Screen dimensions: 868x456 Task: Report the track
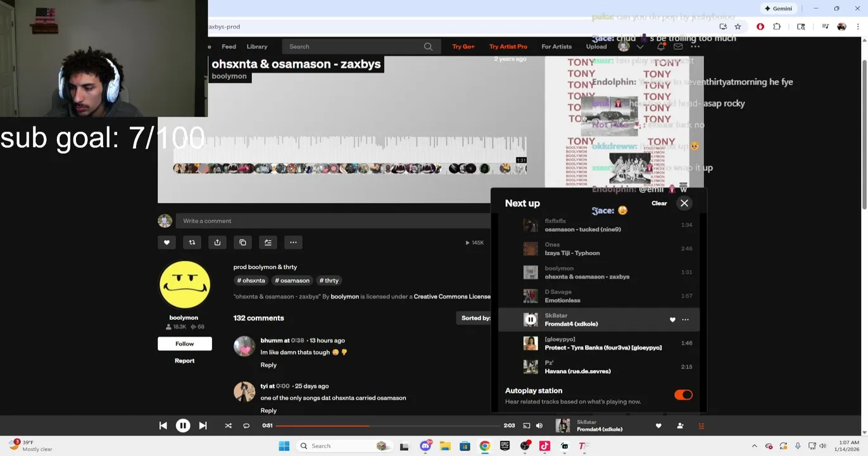(184, 361)
